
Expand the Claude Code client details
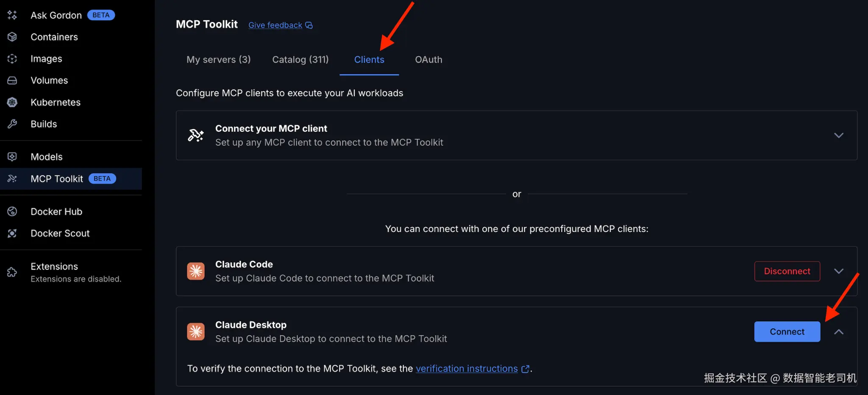(839, 271)
